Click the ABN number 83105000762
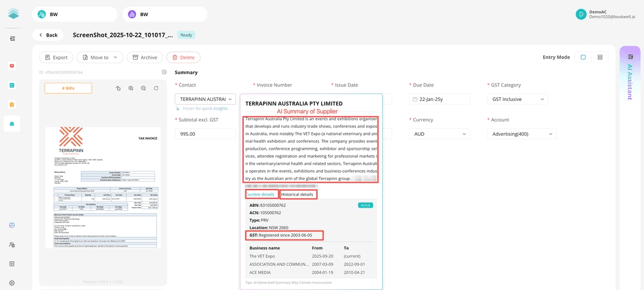Viewport: 644px width, 290px height. click(x=273, y=205)
